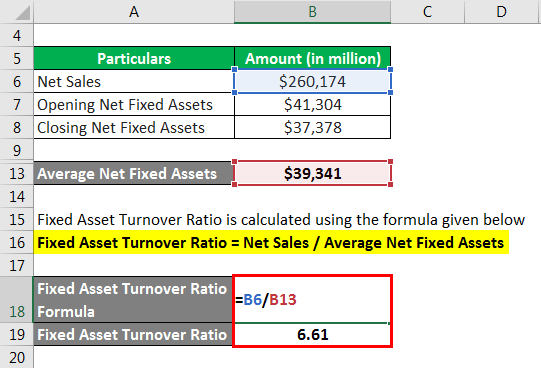
Task: Click empty cell C6
Action: click(427, 81)
